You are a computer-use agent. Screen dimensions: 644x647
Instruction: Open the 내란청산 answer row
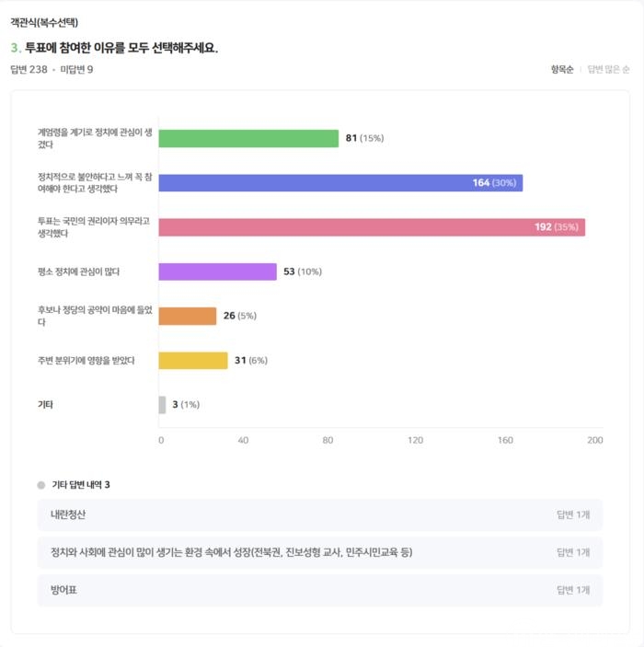(320, 514)
